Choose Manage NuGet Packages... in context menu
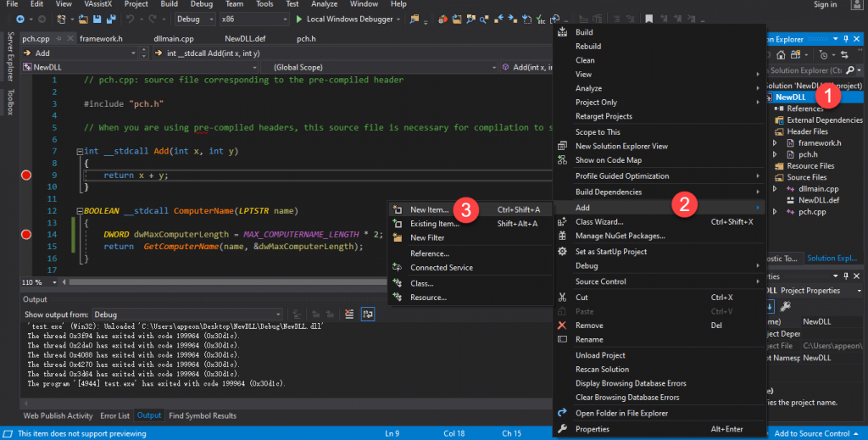The height and width of the screenshot is (440, 868). [x=620, y=236]
